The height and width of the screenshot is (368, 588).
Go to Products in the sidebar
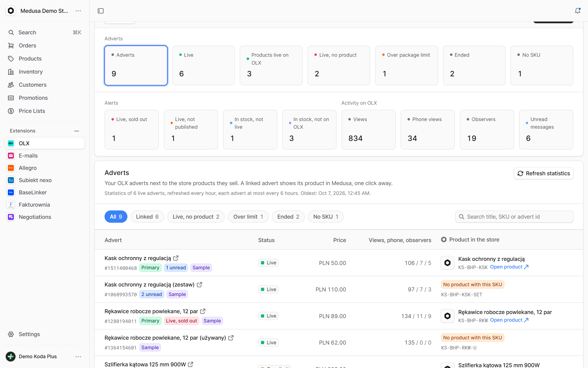[45, 59]
